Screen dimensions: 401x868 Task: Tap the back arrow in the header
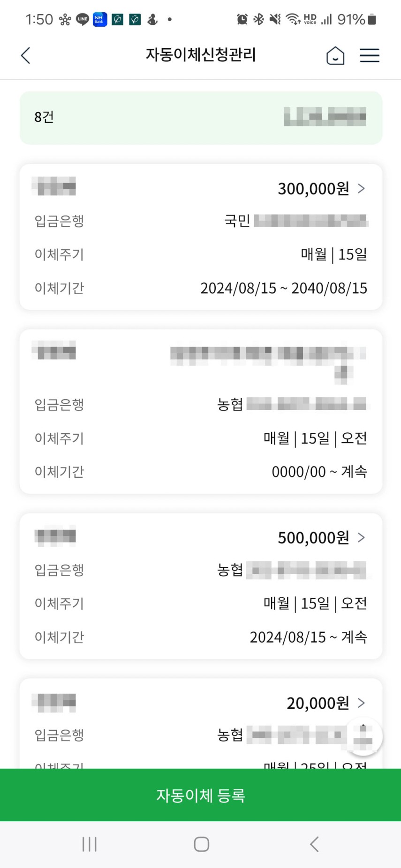[x=26, y=55]
